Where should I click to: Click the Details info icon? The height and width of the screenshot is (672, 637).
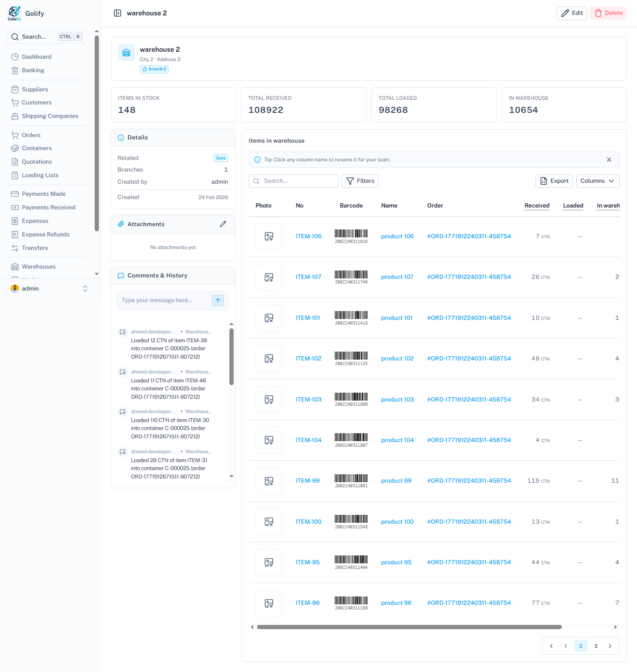point(121,138)
